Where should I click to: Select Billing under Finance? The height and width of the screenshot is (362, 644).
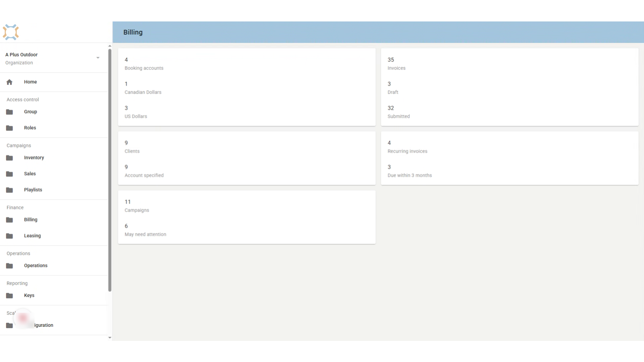54,220
